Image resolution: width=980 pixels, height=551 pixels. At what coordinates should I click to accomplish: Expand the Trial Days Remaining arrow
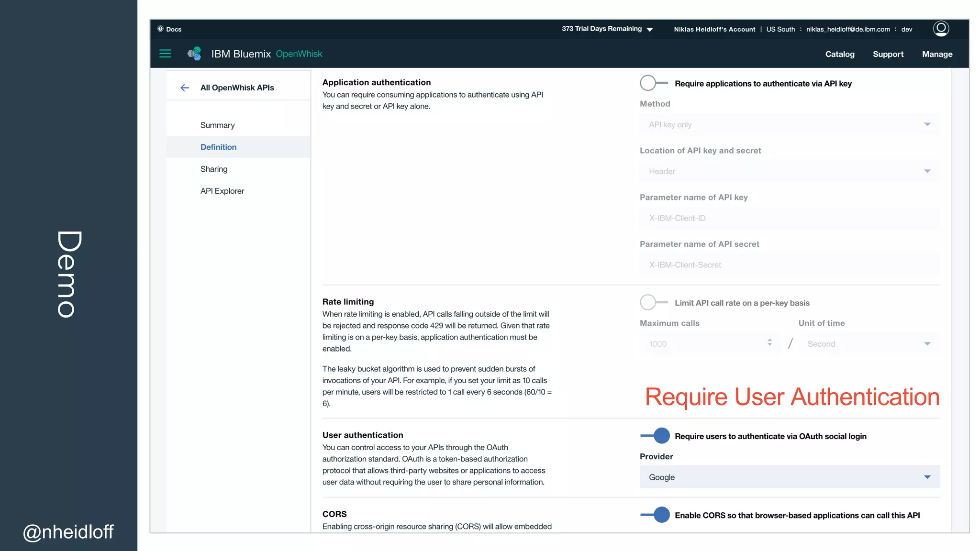point(649,30)
